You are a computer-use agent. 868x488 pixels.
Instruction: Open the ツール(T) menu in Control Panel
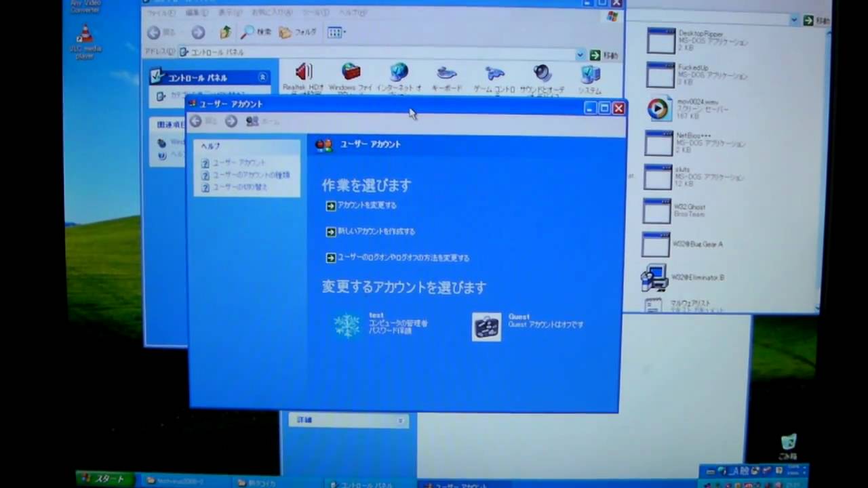point(315,13)
